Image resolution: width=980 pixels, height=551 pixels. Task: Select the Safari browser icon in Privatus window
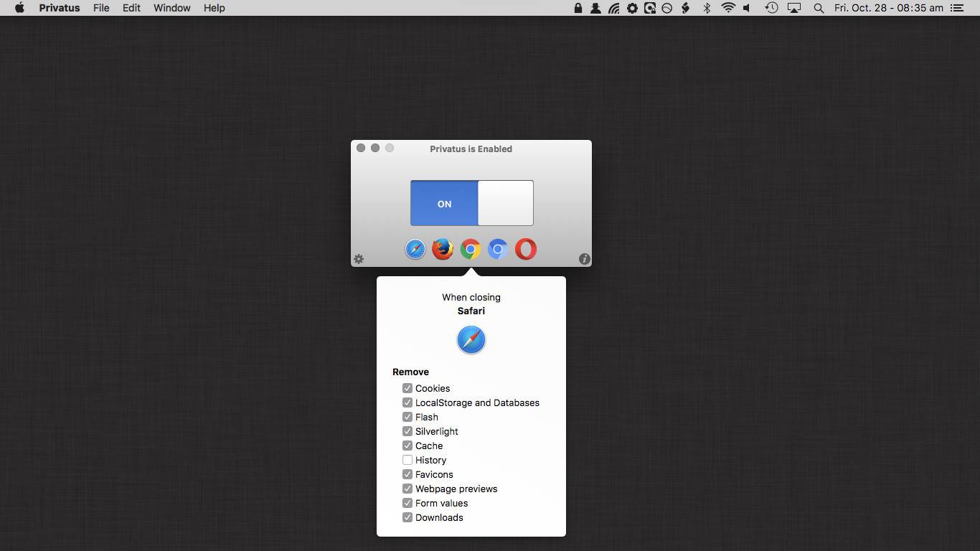pos(415,249)
